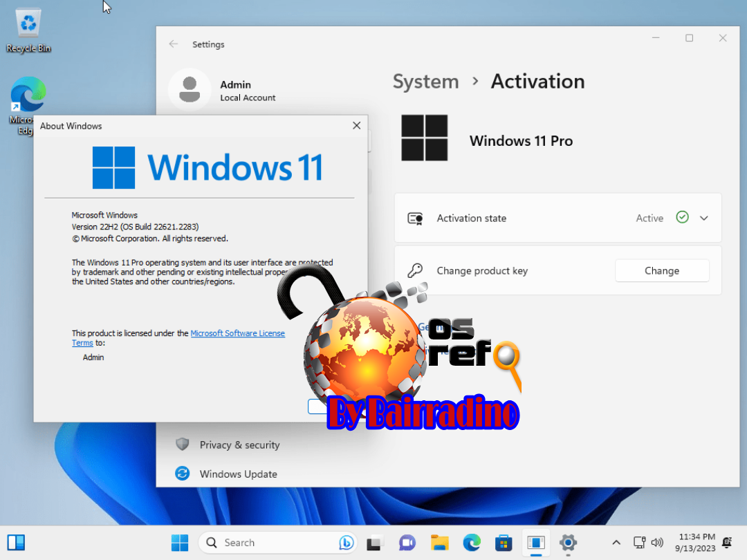This screenshot has height=560, width=747.
Task: Click the Bing chat icon in search
Action: pyautogui.click(x=347, y=543)
